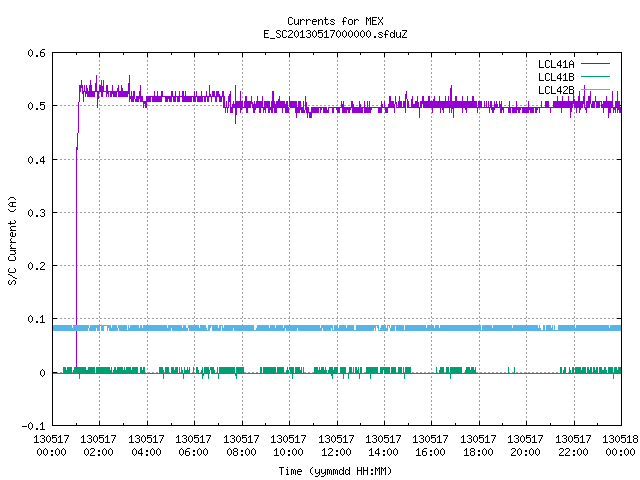The image size is (640, 480).
Task: Click the 130517 22:00 x-axis tick label
Action: pyautogui.click(x=573, y=446)
